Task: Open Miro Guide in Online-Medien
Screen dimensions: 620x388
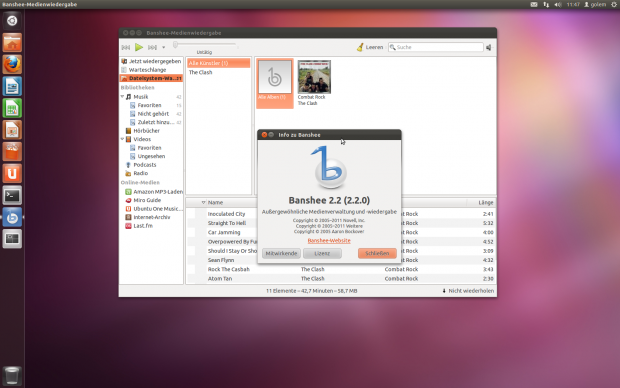Action: click(x=147, y=200)
